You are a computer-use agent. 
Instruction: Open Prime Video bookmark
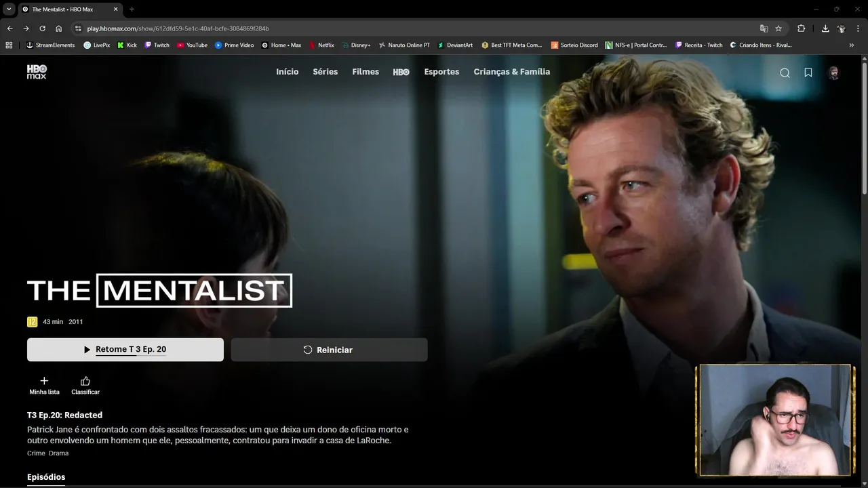(234, 45)
